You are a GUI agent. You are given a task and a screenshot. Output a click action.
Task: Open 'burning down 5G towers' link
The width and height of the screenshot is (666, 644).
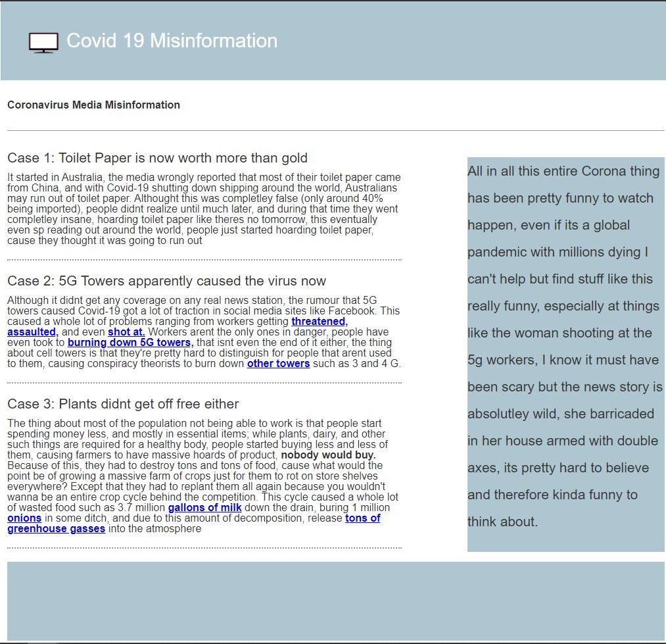[130, 343]
